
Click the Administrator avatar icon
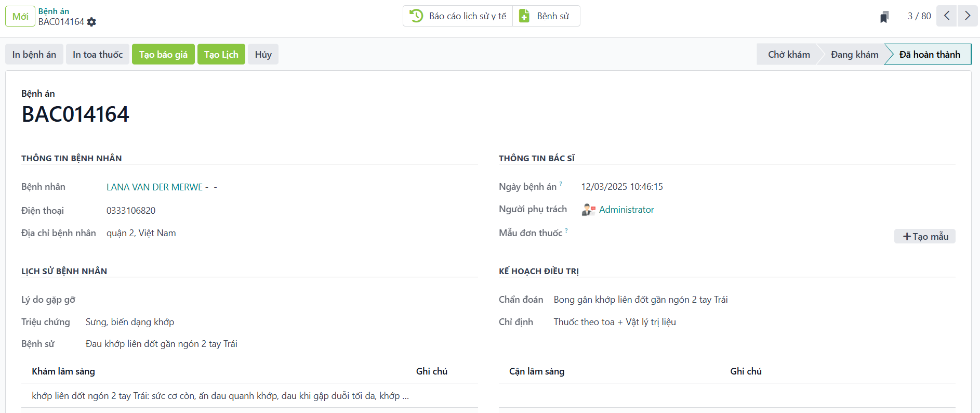click(588, 210)
